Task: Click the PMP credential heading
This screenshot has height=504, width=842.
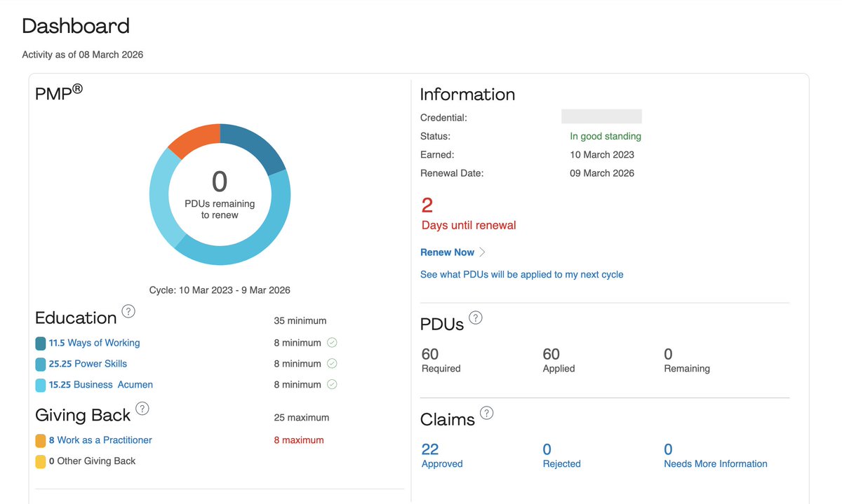Action: click(x=59, y=92)
